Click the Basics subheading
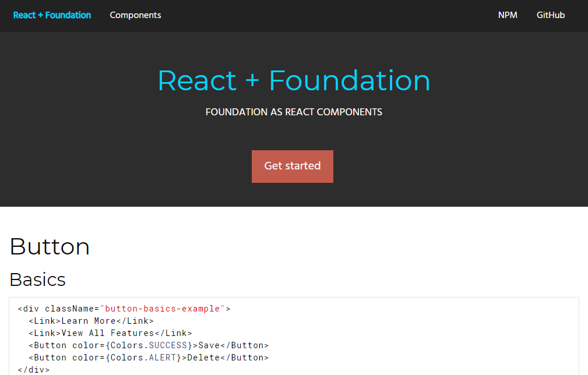Image resolution: width=588 pixels, height=375 pixels. pos(37,280)
